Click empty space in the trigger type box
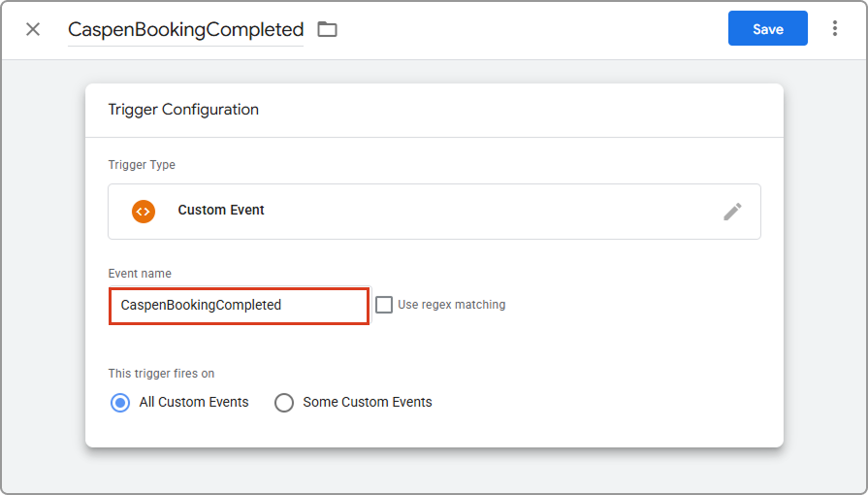Image resolution: width=868 pixels, height=495 pixels. pos(485,212)
